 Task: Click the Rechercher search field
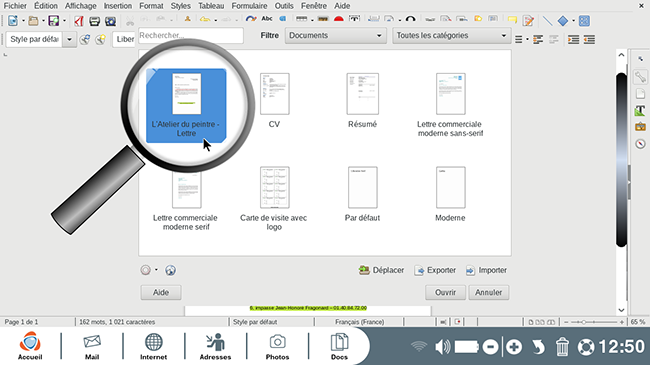[x=191, y=36]
